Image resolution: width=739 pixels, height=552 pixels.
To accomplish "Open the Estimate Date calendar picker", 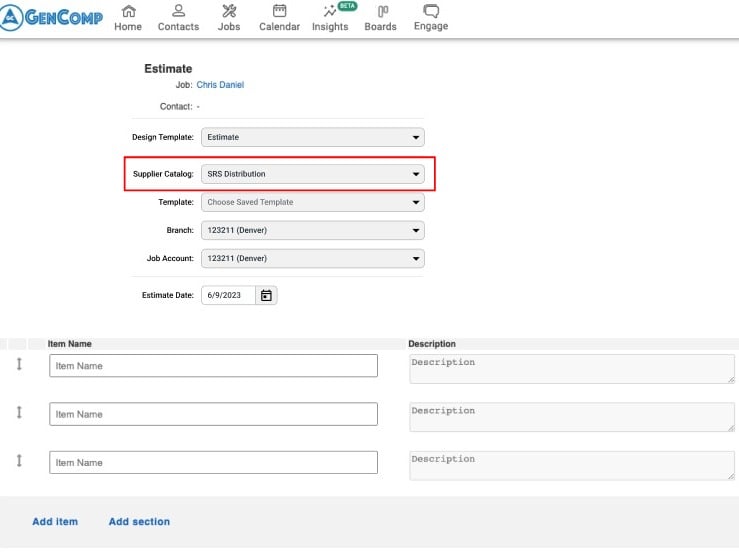I will 266,295.
